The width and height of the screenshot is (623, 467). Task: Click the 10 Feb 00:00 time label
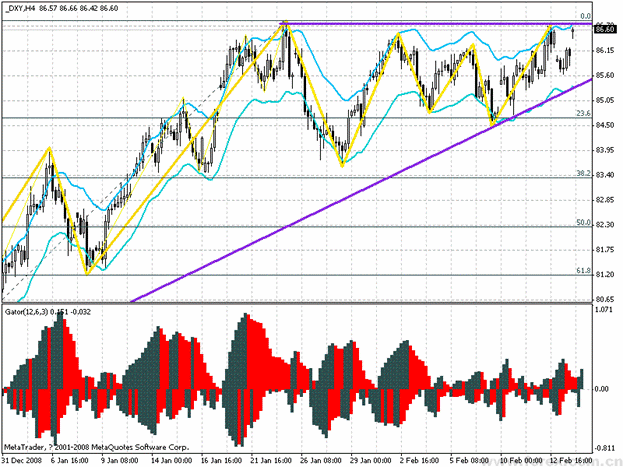[520, 460]
